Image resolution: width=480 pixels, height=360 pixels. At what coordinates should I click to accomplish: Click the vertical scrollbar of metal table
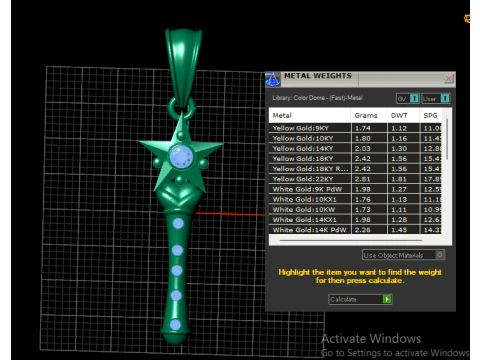447,139
